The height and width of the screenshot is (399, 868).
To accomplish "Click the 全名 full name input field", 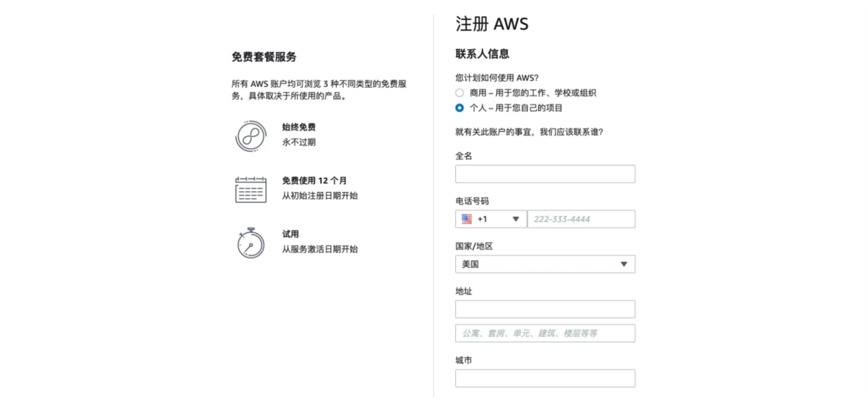I will pos(545,174).
